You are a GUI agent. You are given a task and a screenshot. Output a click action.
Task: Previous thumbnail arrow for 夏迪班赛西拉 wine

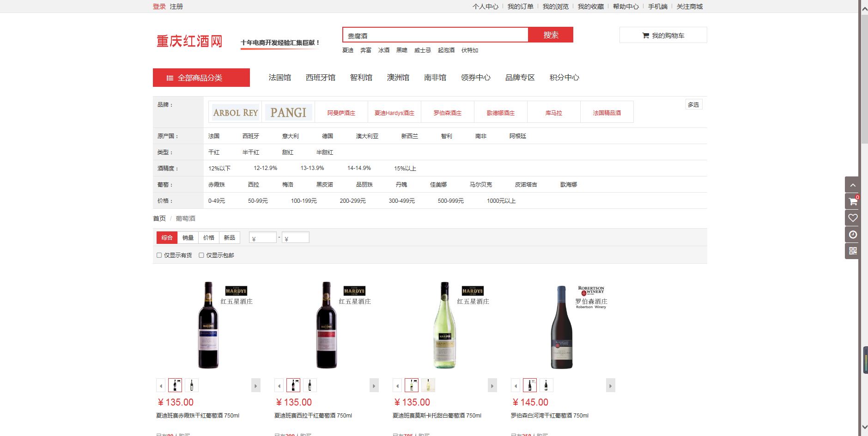click(279, 385)
